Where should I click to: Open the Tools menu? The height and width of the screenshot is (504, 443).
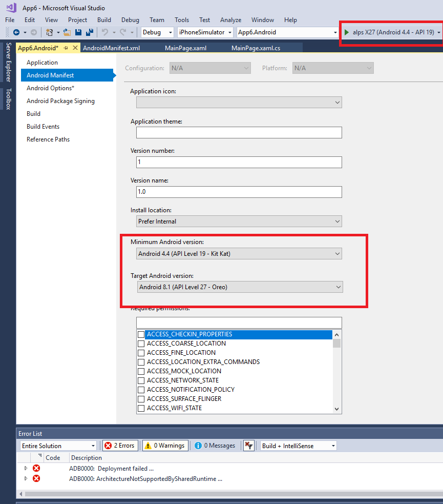(x=182, y=20)
